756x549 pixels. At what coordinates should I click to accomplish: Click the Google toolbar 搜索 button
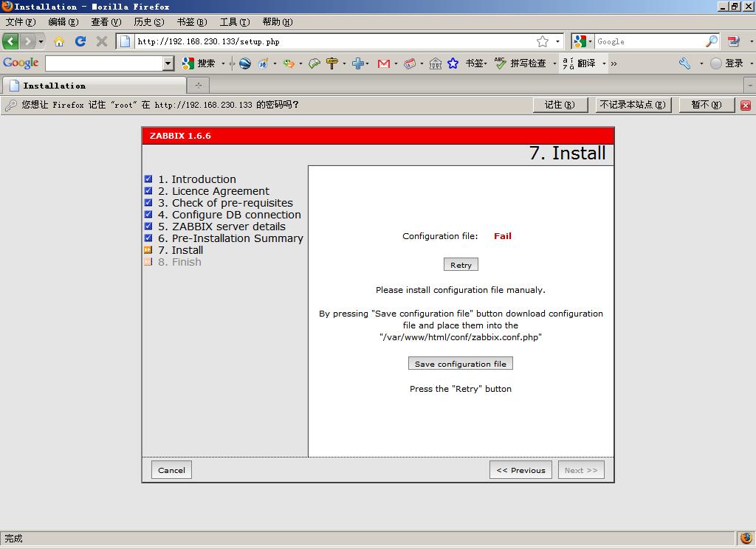[199, 63]
